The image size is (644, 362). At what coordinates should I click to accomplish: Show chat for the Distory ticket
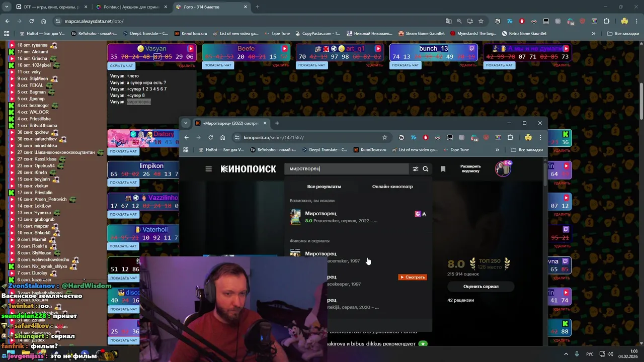tap(123, 151)
